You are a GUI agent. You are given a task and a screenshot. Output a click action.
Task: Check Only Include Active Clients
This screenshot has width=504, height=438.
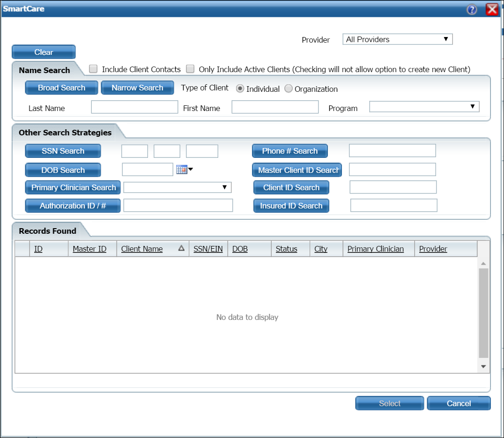[190, 69]
